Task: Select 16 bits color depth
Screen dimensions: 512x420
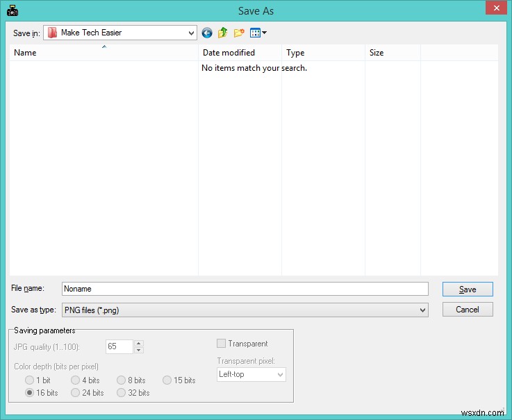Action: click(29, 392)
